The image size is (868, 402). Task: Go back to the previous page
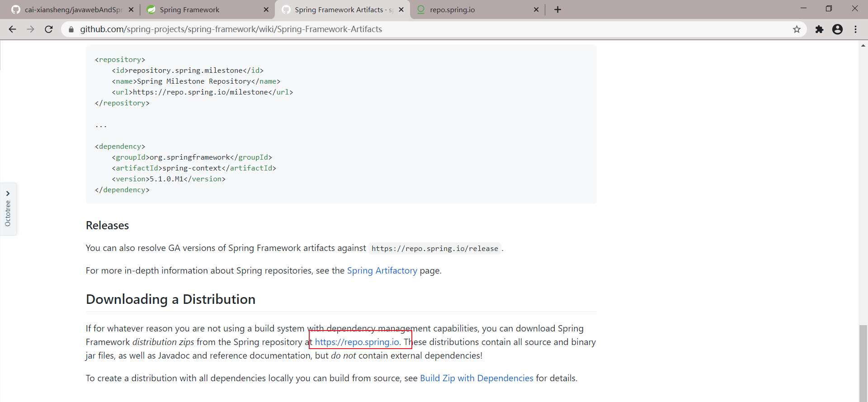tap(12, 29)
